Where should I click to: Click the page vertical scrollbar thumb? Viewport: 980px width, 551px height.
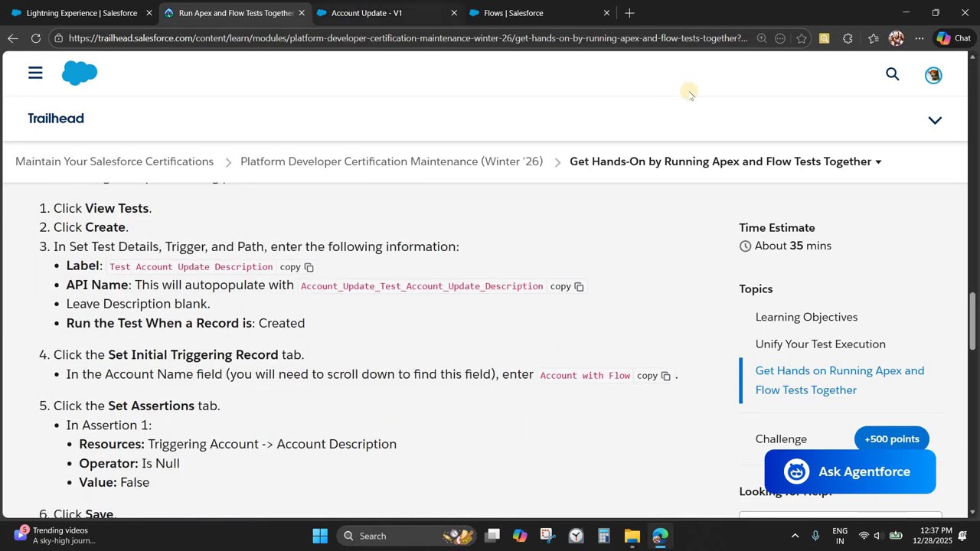(973, 321)
